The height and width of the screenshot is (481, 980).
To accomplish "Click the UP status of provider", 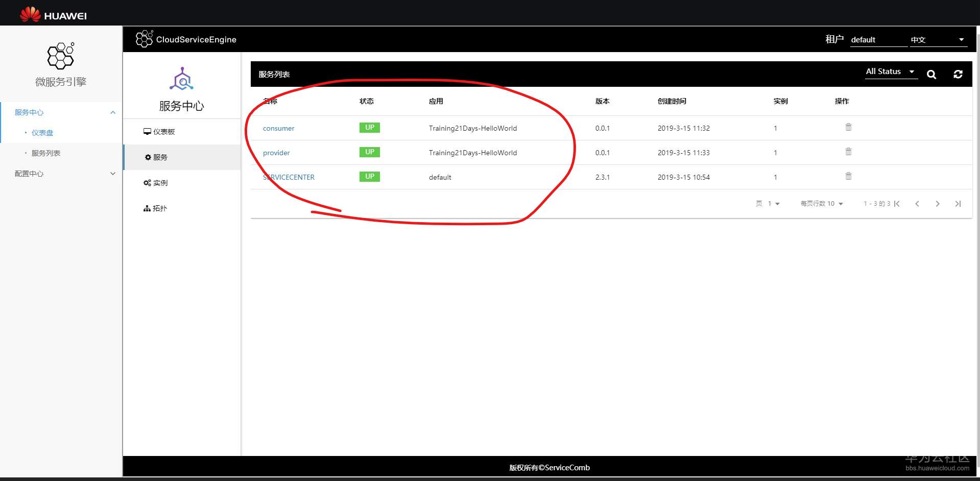I will coord(370,152).
